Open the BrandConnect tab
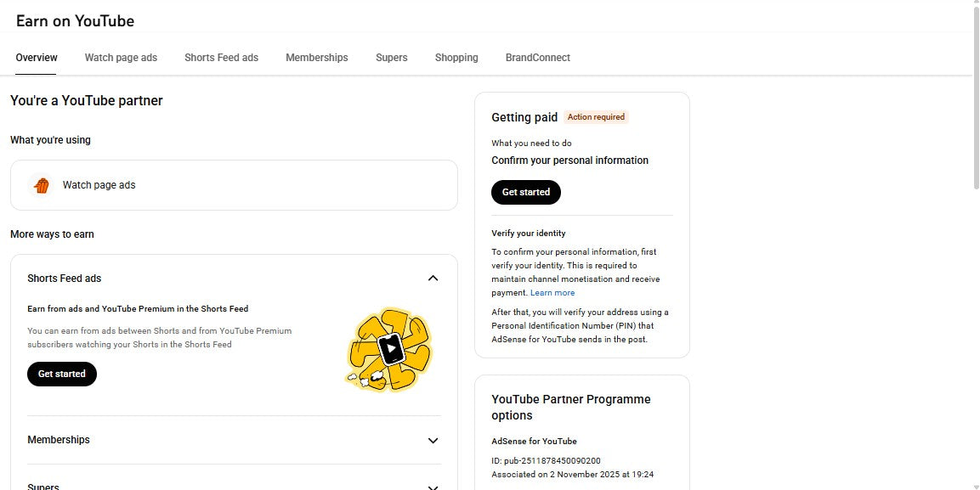Viewport: 980px width, 490px height. pos(537,57)
